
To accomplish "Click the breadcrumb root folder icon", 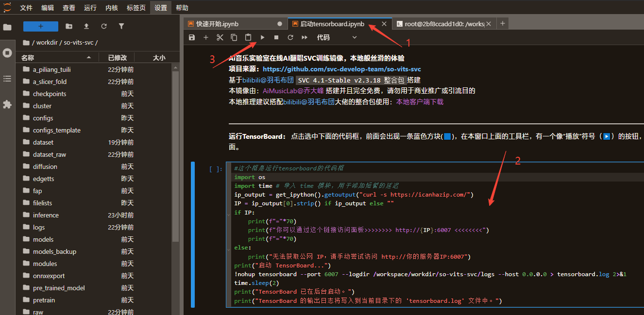I will point(26,43).
